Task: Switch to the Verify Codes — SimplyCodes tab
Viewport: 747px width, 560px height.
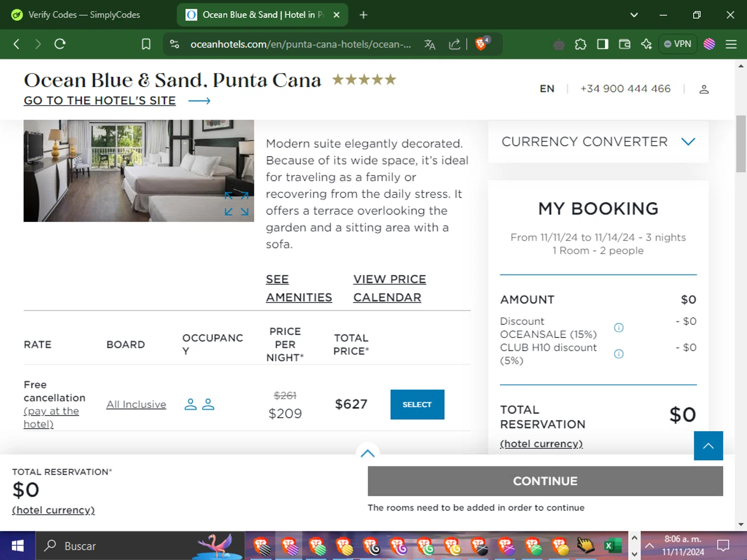Action: pyautogui.click(x=84, y=15)
